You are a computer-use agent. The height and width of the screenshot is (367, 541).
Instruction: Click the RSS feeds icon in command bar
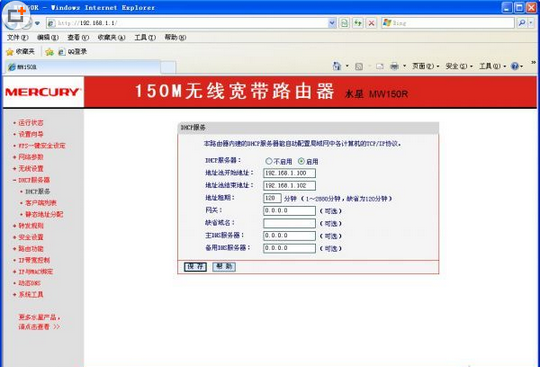(359, 66)
